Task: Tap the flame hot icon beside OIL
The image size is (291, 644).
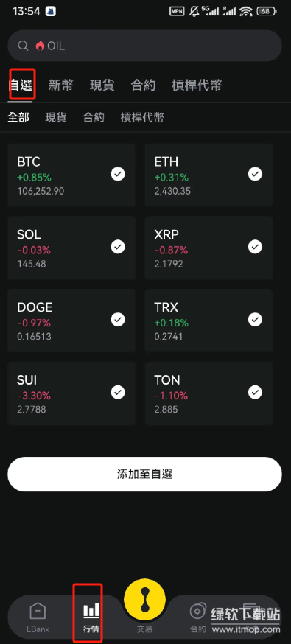Action: click(40, 46)
